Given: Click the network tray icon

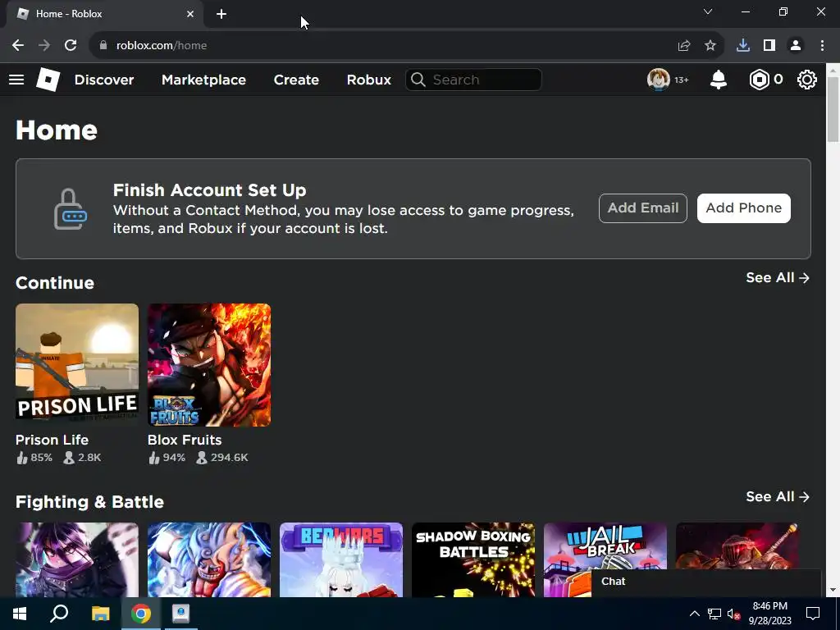Looking at the screenshot, I should click(x=714, y=614).
